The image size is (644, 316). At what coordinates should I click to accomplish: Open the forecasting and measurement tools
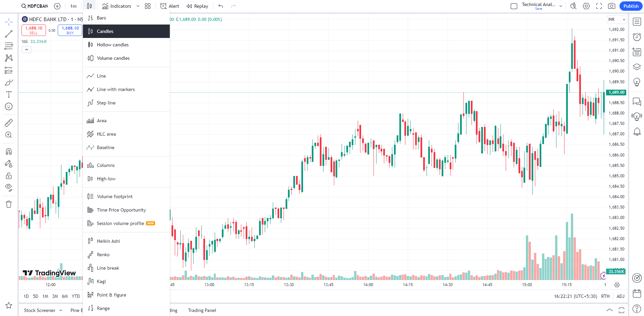pyautogui.click(x=9, y=71)
